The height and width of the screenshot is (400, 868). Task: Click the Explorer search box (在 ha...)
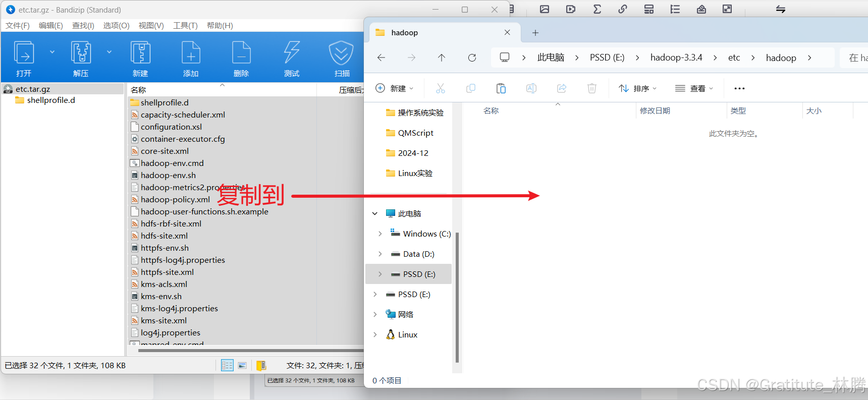tap(854, 58)
